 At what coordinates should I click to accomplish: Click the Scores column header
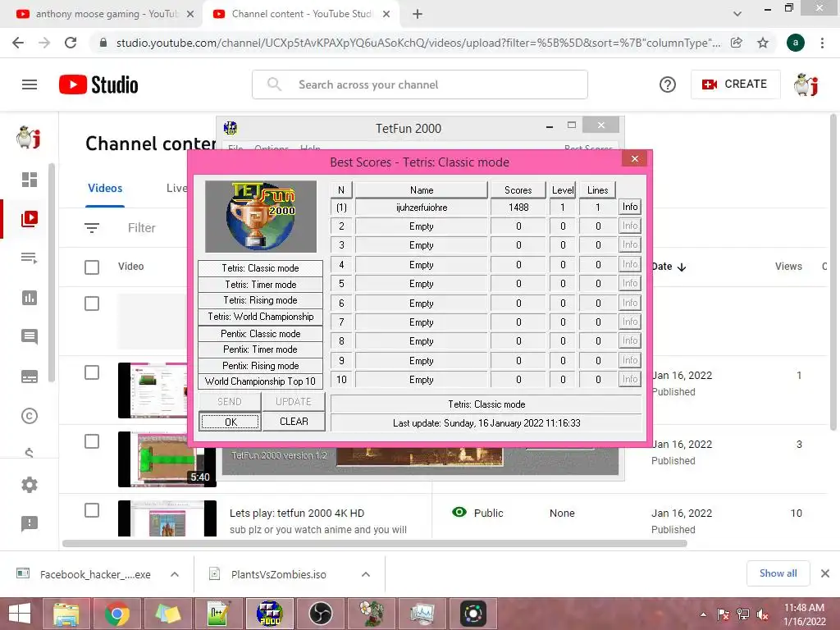tap(518, 189)
